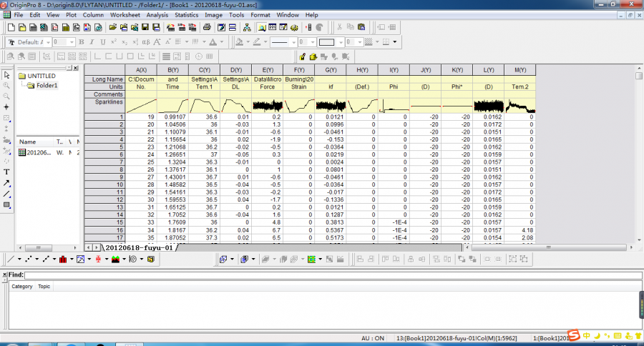
Task: Toggle Italic text formatting
Action: tap(92, 42)
